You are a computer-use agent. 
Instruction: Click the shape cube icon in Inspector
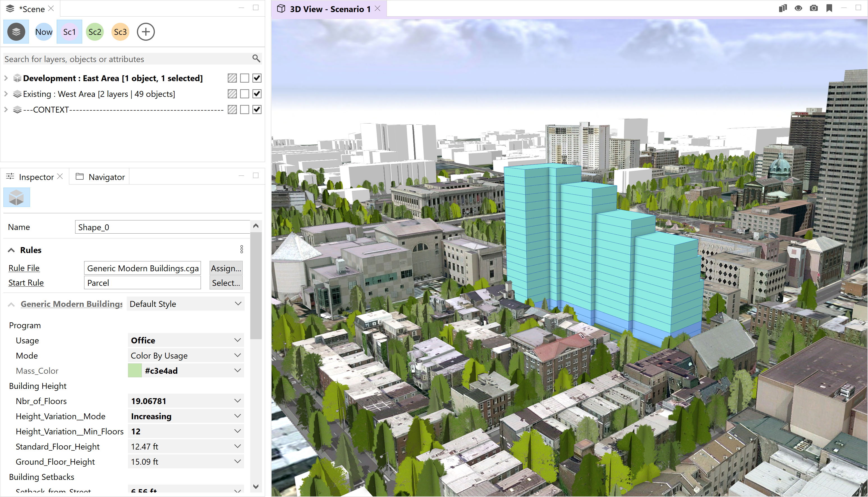click(x=16, y=197)
